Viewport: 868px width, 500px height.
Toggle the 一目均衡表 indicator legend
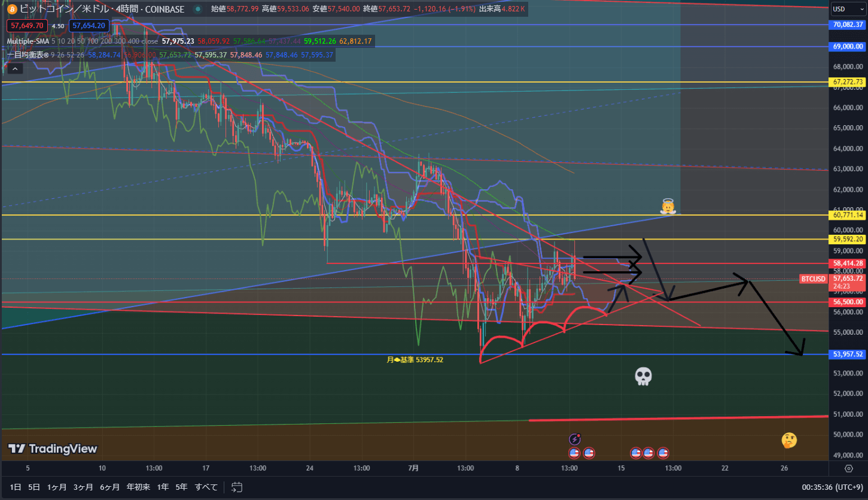tap(27, 54)
